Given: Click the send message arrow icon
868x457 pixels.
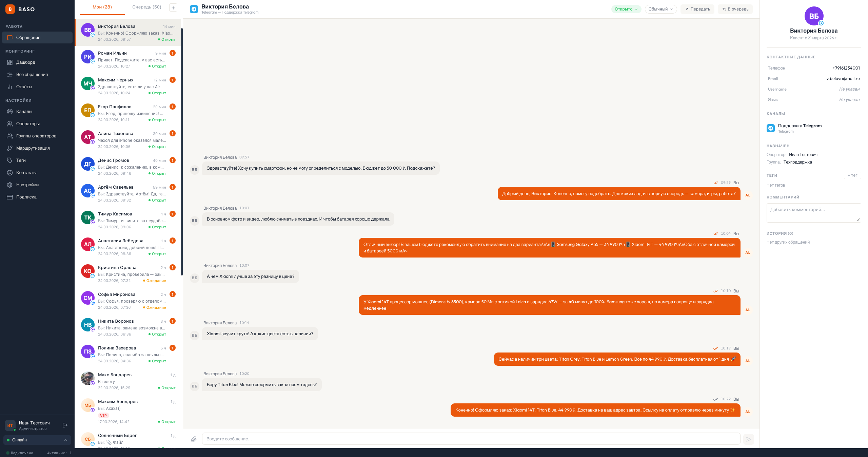Looking at the screenshot, I should (748, 439).
